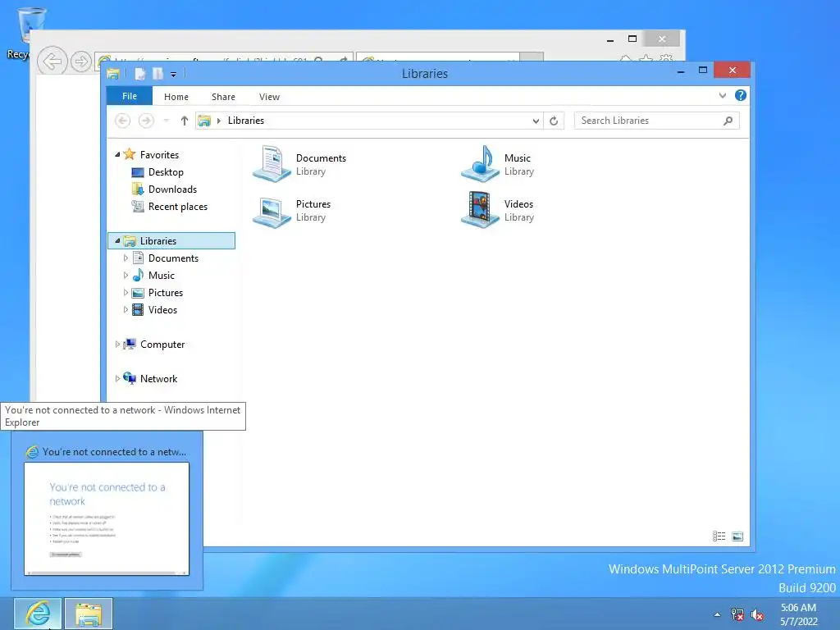Click Internet Explorer window back button
840x630 pixels.
pyautogui.click(x=52, y=61)
